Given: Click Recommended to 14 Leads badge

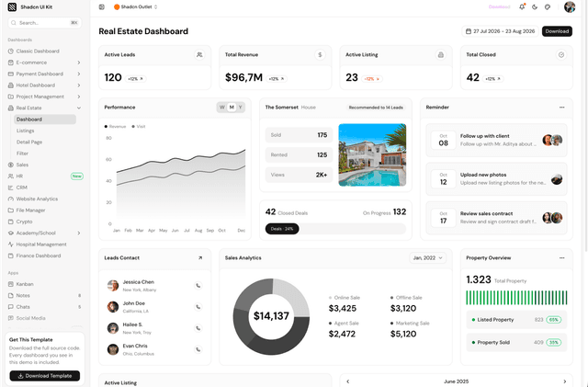Looking at the screenshot, I should 376,108.
